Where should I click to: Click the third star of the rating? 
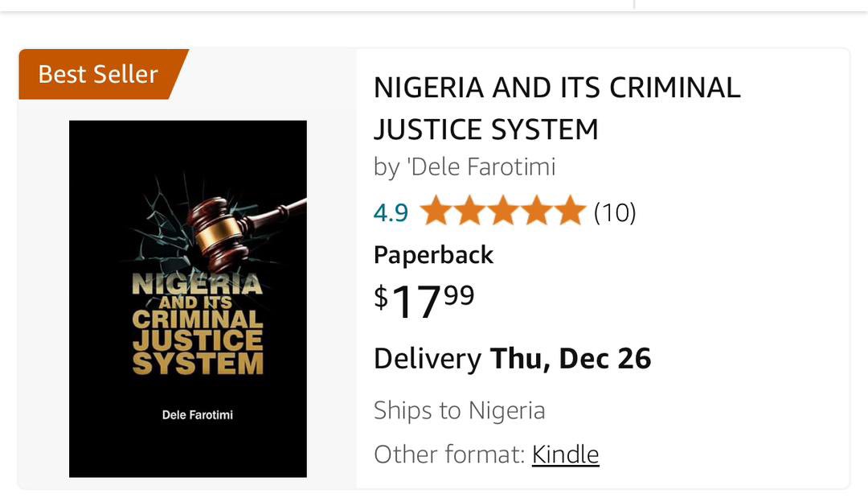pos(504,212)
